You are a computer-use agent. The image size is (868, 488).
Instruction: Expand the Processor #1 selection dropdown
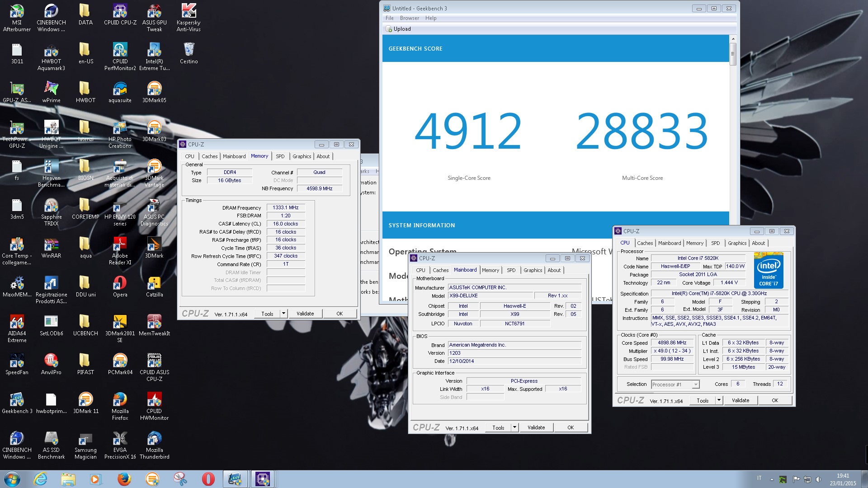click(x=696, y=385)
